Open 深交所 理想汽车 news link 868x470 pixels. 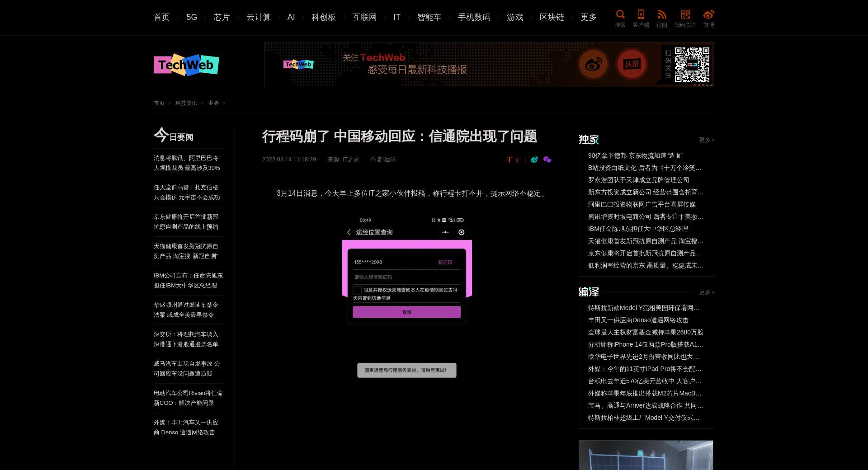click(186, 339)
